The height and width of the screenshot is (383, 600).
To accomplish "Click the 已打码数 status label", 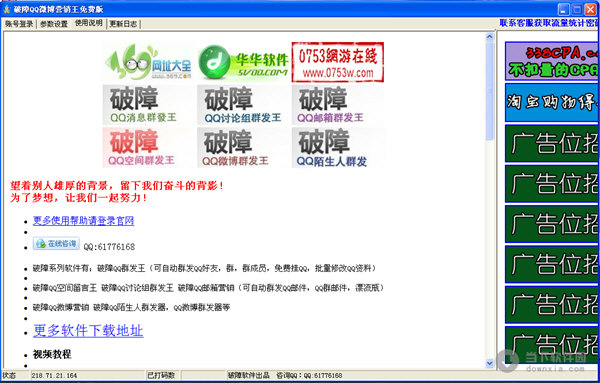I will tap(161, 376).
